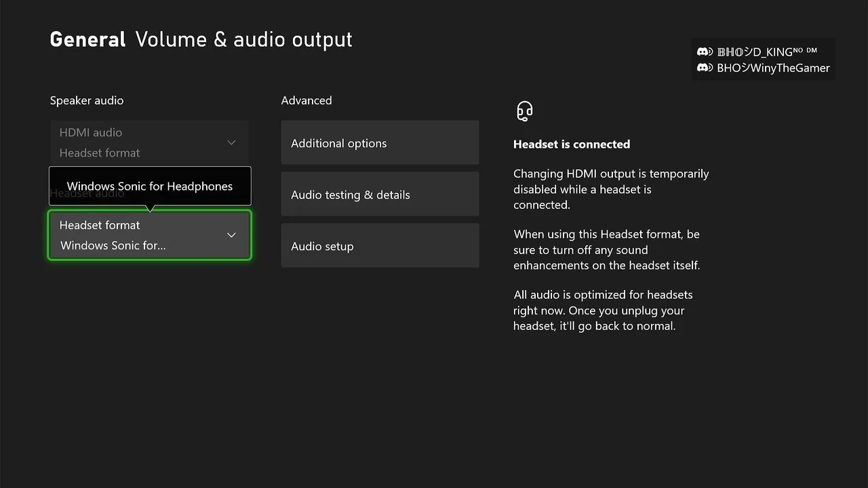The height and width of the screenshot is (488, 868).
Task: Click the headset icon above the connection status
Action: tap(524, 110)
